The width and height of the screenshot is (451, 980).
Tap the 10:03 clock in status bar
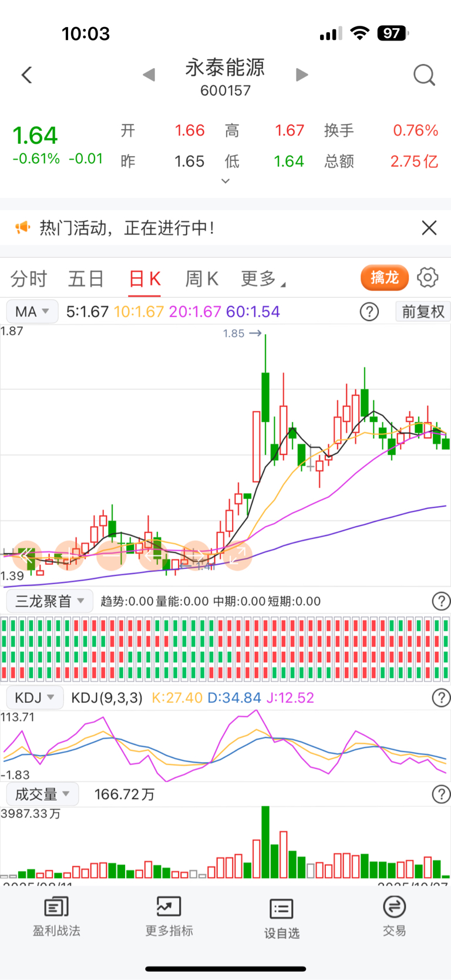[x=86, y=33]
